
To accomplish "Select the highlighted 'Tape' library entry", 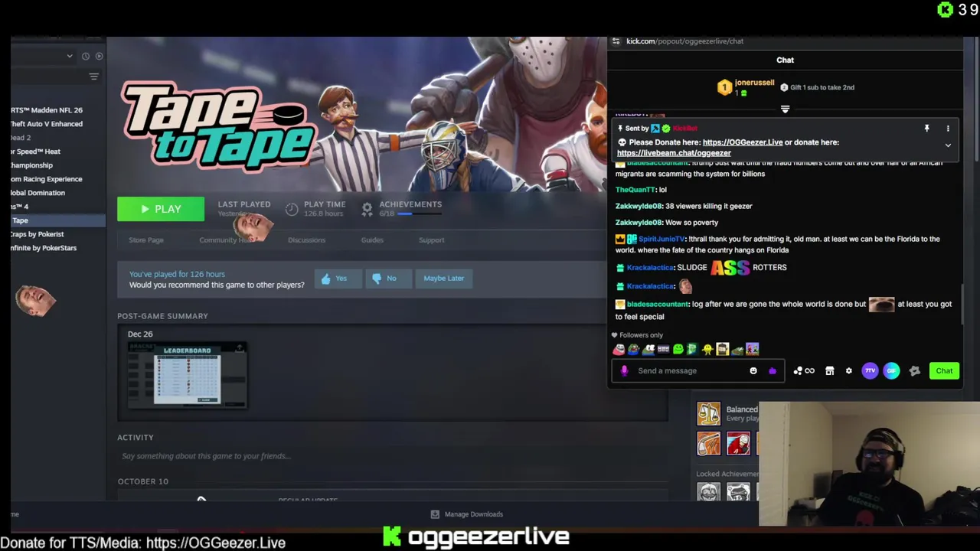I will click(58, 220).
